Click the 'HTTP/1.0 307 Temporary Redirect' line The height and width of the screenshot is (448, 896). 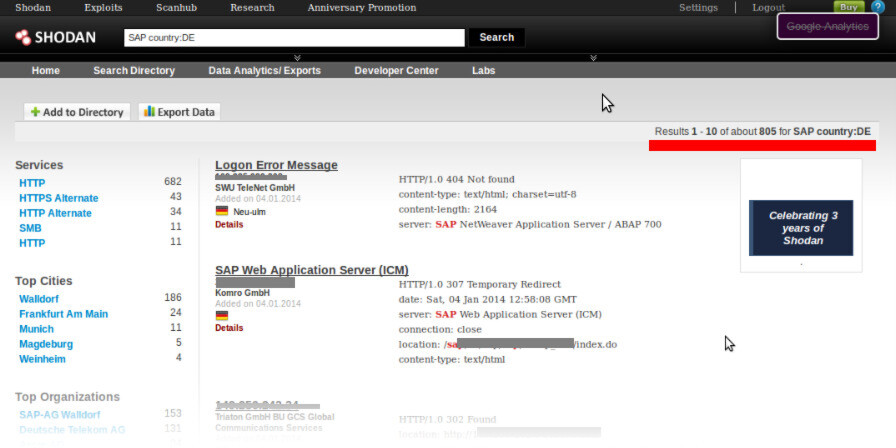tap(479, 285)
